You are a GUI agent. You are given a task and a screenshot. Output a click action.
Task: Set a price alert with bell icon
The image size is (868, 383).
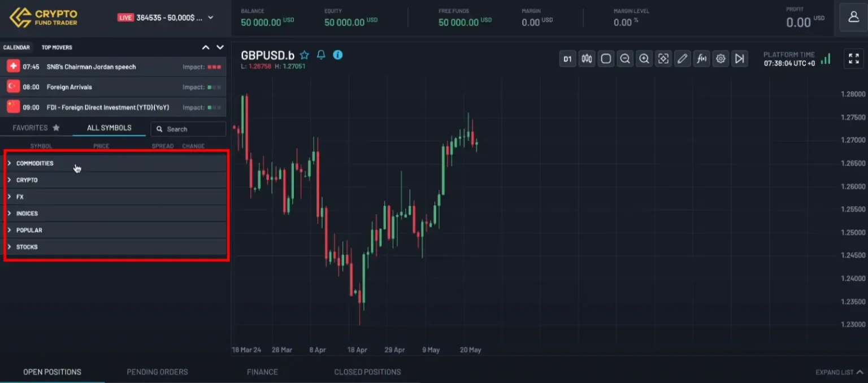click(x=321, y=55)
